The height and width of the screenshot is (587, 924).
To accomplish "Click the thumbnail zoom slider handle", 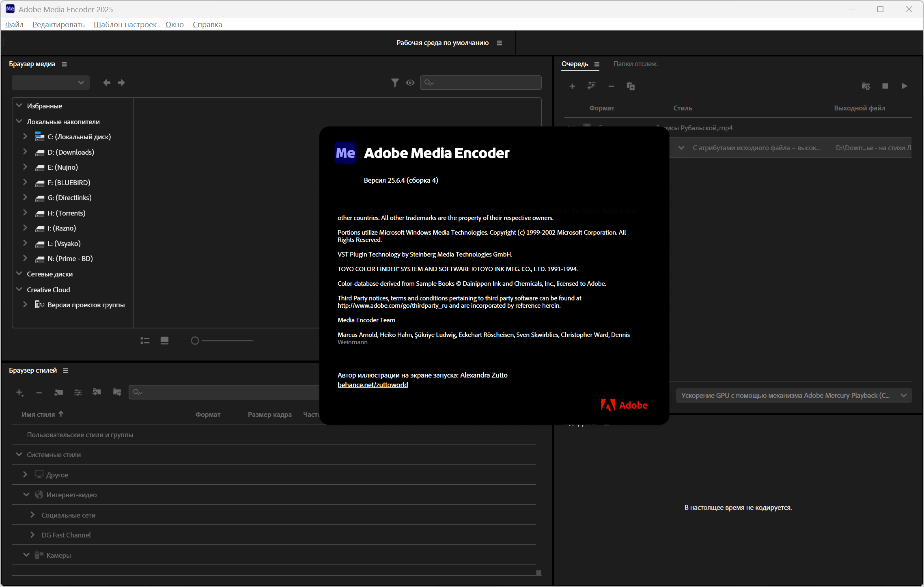I will [x=195, y=341].
